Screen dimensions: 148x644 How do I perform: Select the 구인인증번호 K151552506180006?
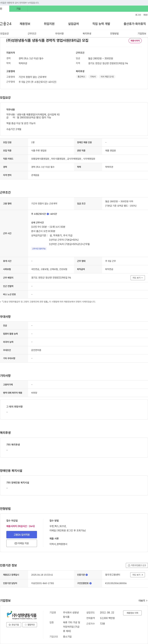[x=116, y=583]
